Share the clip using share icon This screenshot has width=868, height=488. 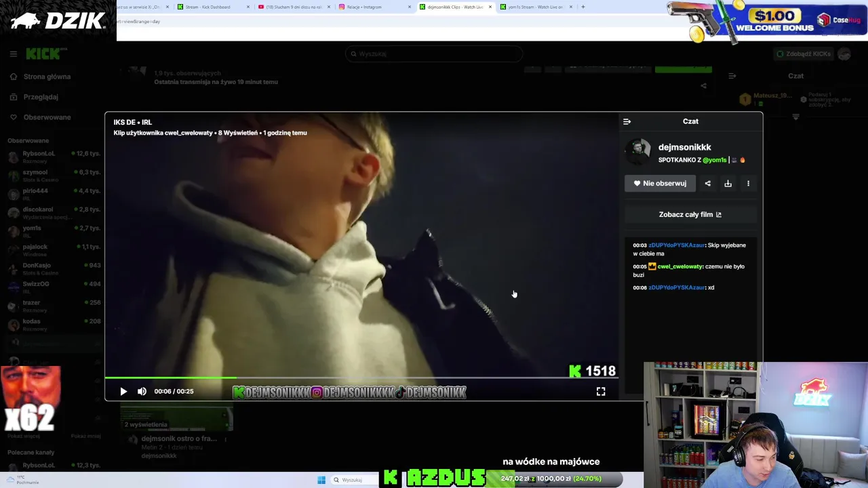tap(707, 183)
